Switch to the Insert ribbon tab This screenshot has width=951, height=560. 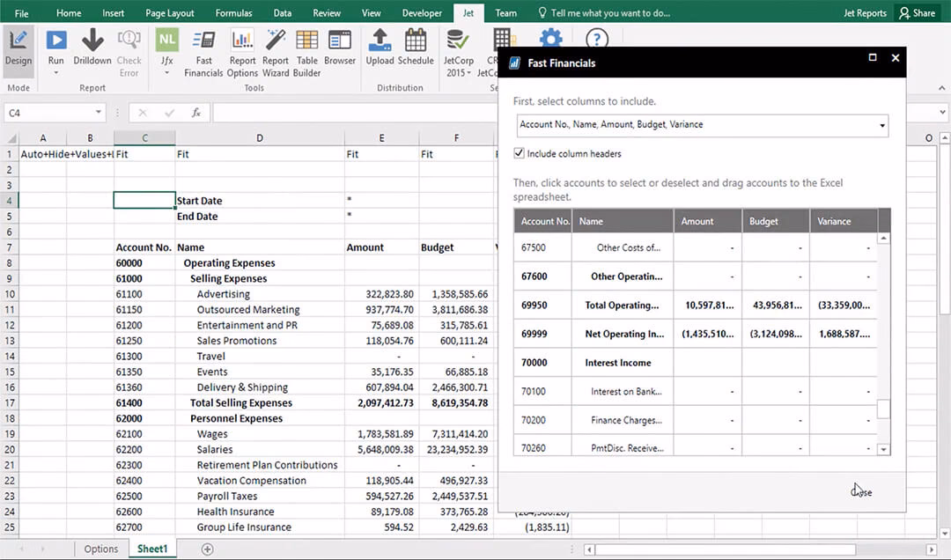coord(113,12)
